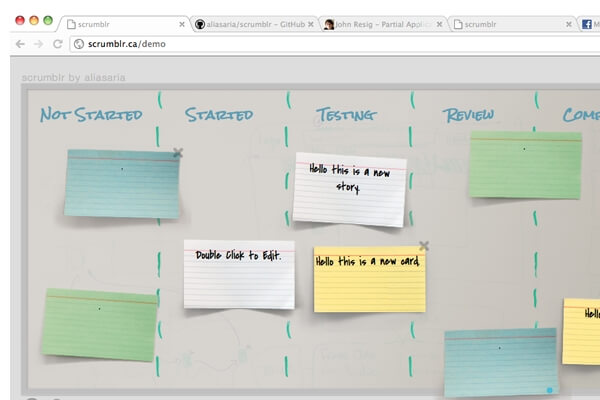Select the 'Not Started' column heading
This screenshot has width=600, height=400.
pos(91,115)
